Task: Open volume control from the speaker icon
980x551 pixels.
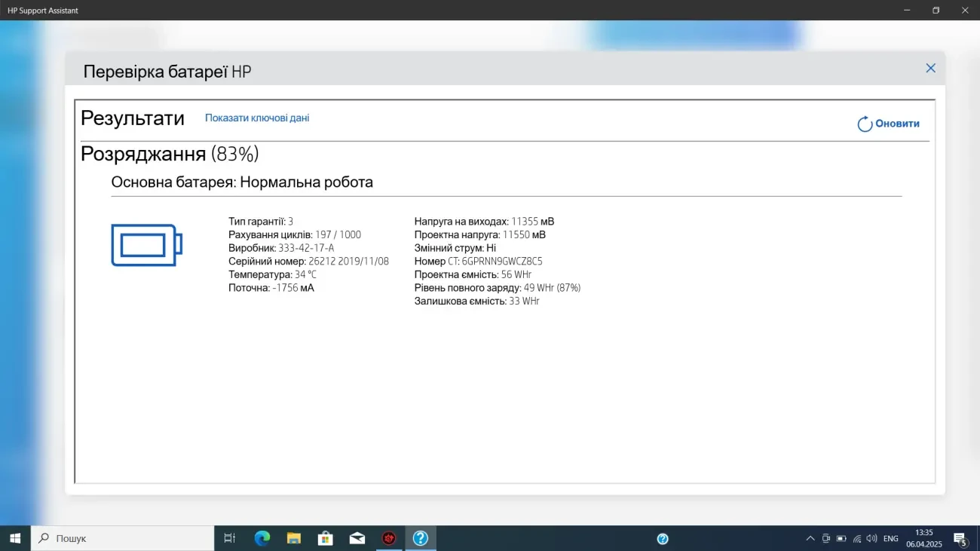Action: (x=871, y=538)
